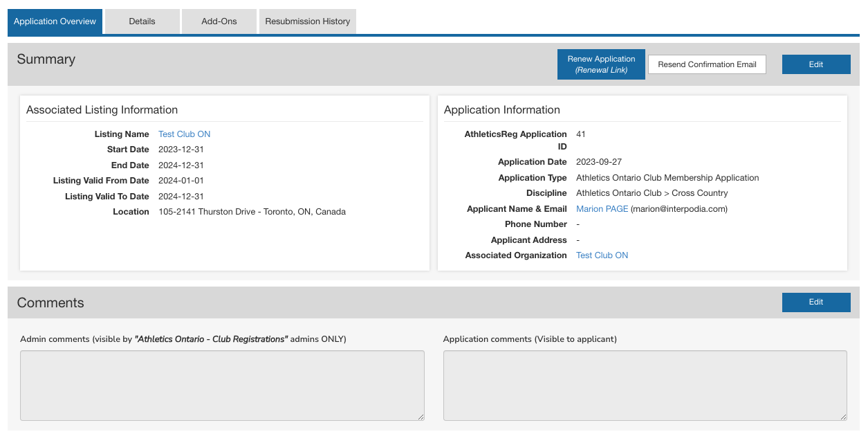Click the Renew Application button
Screen dimensions: 868x434
pyautogui.click(x=601, y=64)
